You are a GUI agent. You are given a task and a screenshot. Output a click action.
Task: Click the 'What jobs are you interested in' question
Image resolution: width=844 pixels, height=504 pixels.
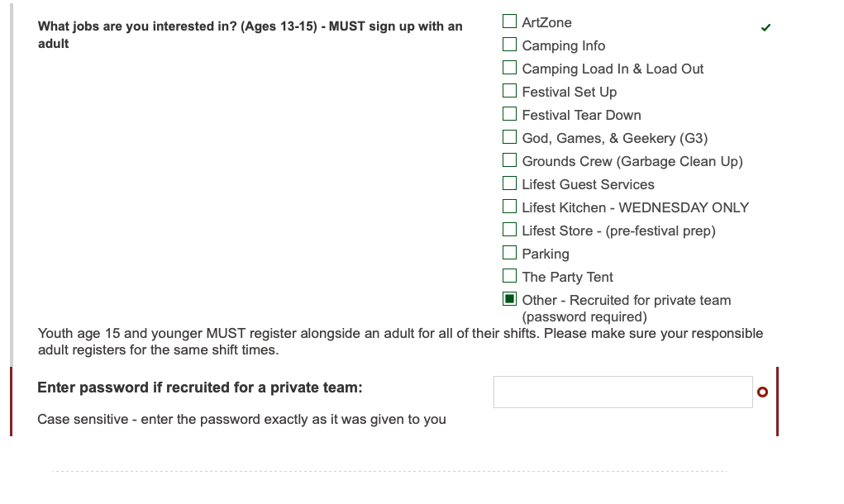[250, 35]
